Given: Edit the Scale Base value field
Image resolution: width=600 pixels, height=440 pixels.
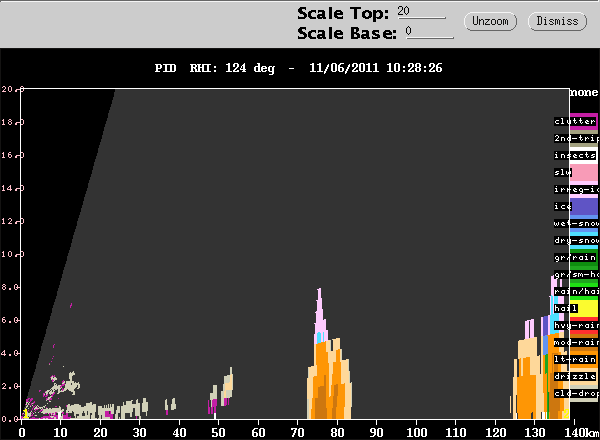Looking at the screenshot, I should 429,32.
